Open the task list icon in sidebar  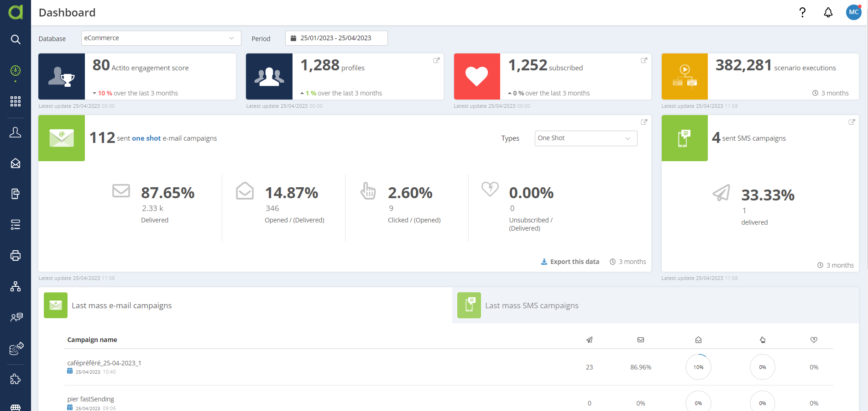[16, 225]
